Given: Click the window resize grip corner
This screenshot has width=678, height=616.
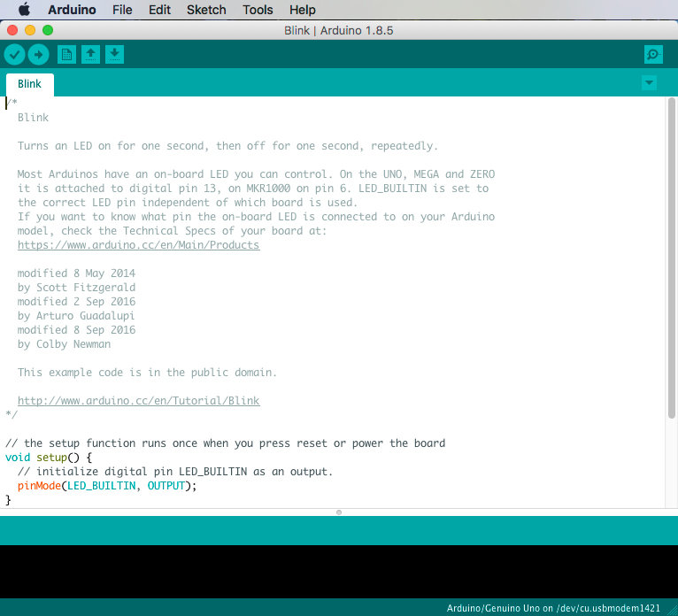Looking at the screenshot, I should point(672,610).
